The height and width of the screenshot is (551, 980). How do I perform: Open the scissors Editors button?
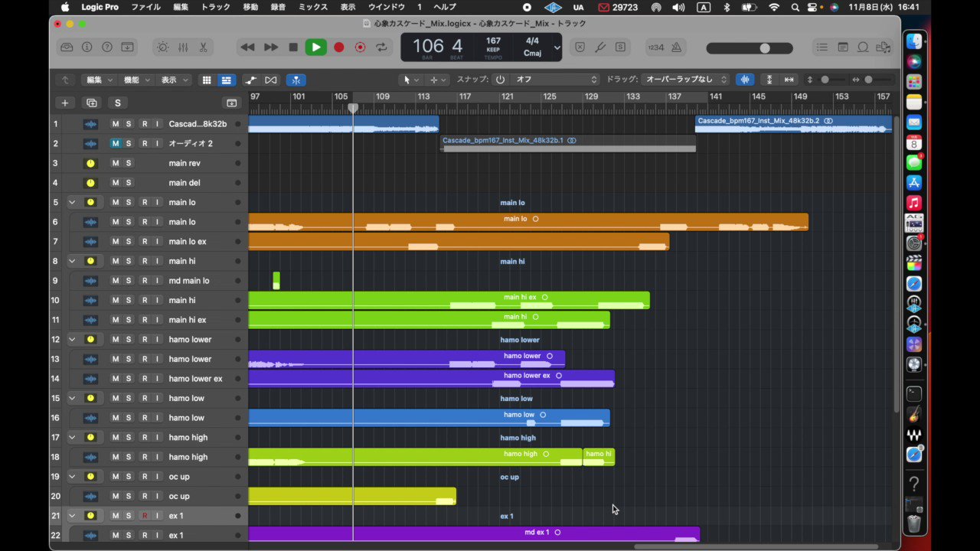tap(203, 47)
